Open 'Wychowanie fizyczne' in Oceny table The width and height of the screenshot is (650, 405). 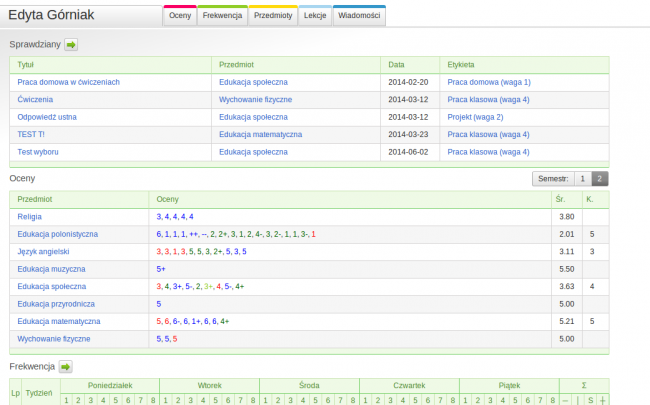click(x=54, y=339)
